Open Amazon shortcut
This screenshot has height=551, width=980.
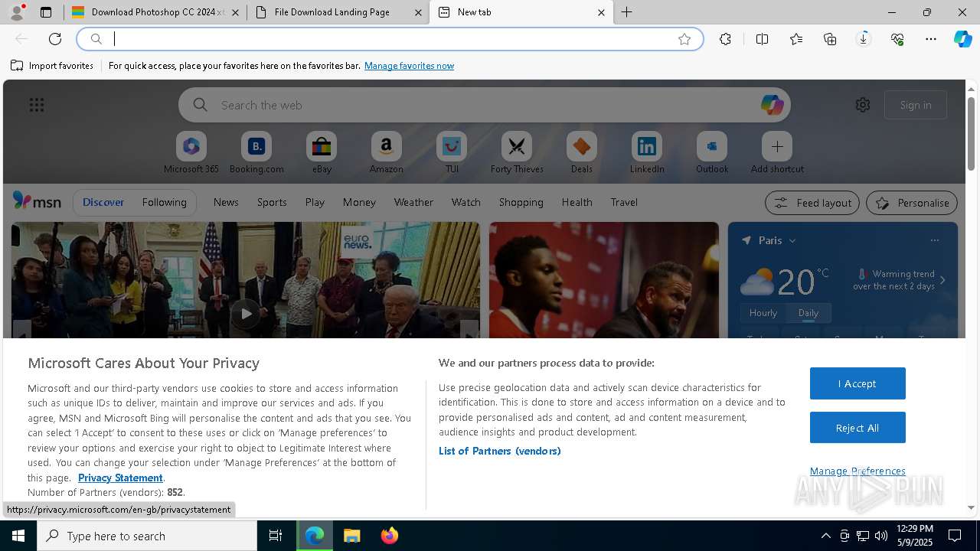click(387, 152)
